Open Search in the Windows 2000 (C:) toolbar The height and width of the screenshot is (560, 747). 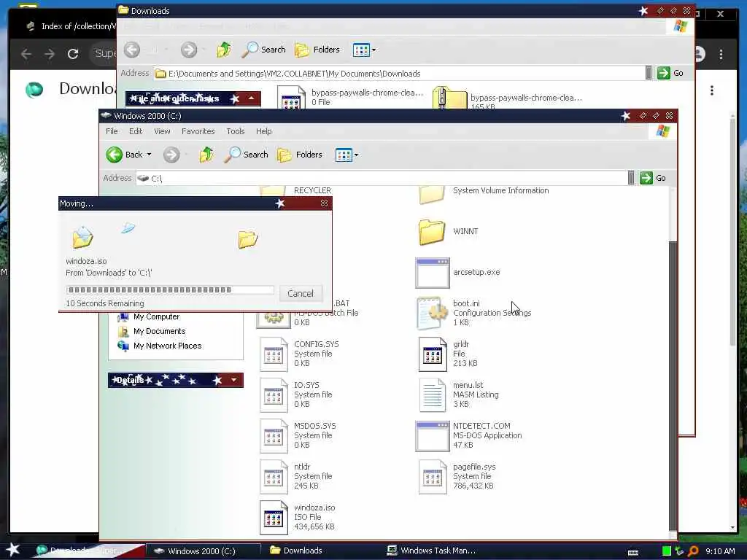point(246,155)
